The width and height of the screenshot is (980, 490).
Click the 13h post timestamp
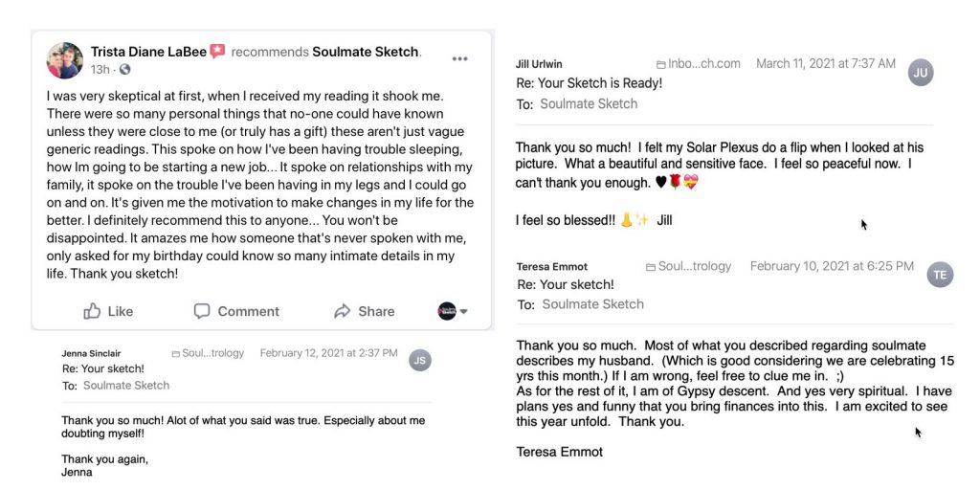100,70
